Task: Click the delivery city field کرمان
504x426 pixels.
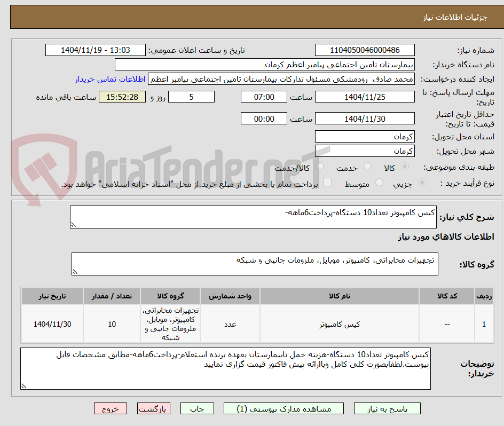Action: pyautogui.click(x=365, y=151)
